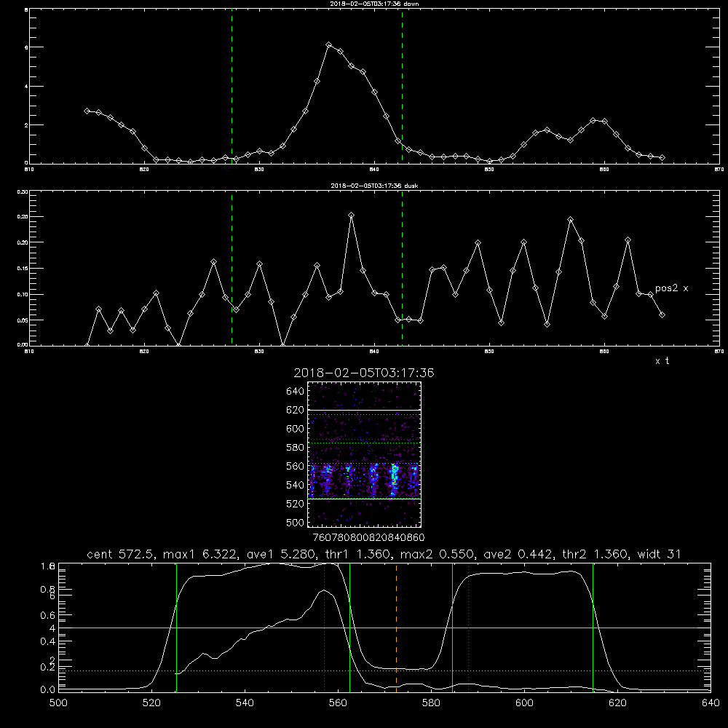Click the green dashed line near 828 in dawn plot

[232, 87]
